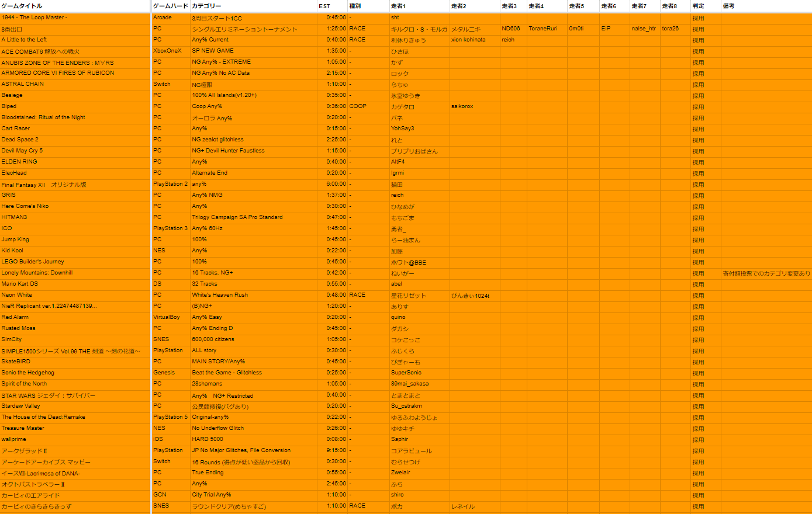This screenshot has width=812, height=514.
Task: Select the ゲームハード column header
Action: [171, 6]
